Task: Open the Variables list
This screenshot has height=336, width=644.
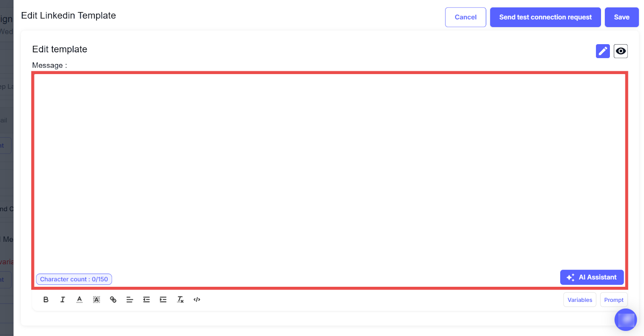Action: pos(580,300)
